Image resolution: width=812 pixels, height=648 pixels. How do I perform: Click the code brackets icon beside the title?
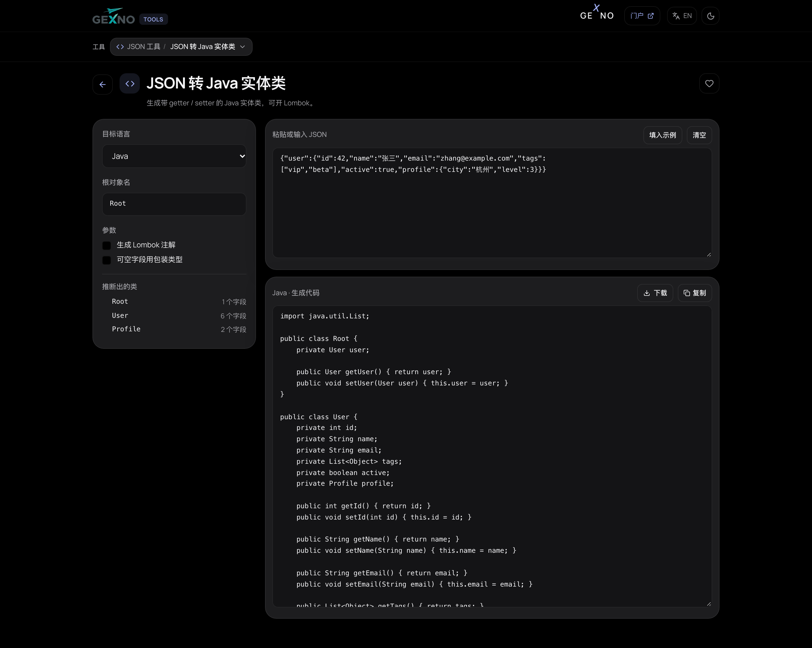(x=130, y=84)
